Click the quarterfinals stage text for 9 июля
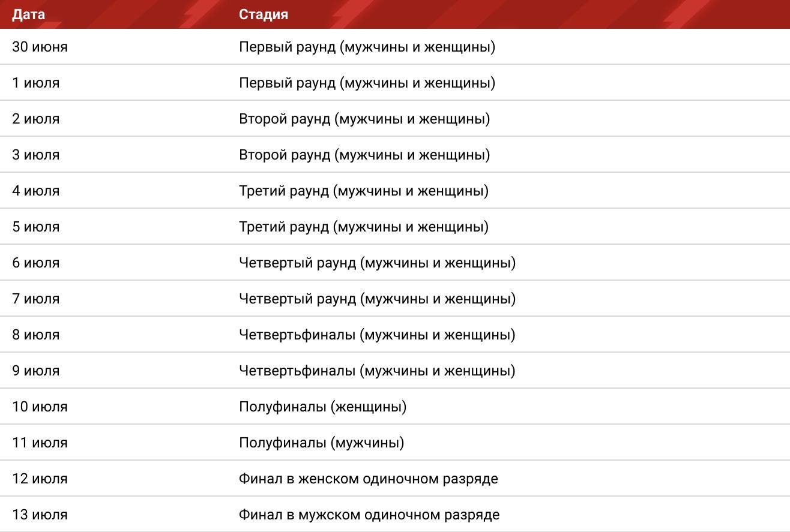The height and width of the screenshot is (532, 790). pos(377,371)
